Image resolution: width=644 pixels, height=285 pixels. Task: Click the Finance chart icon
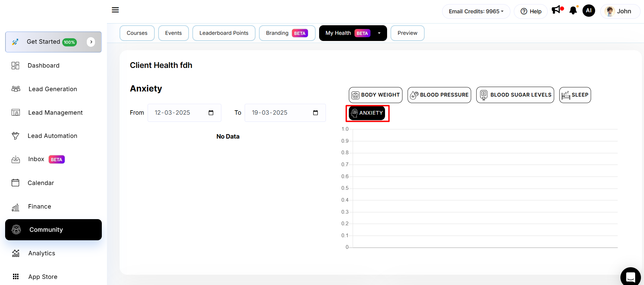click(15, 207)
